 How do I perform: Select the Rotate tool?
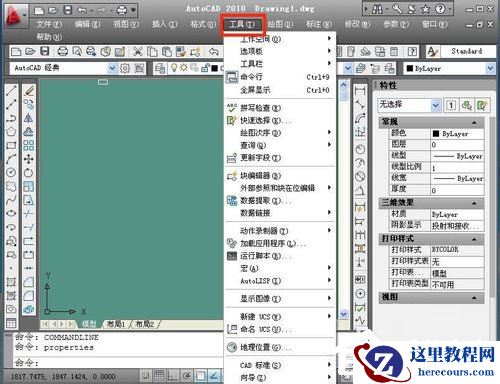[29, 172]
